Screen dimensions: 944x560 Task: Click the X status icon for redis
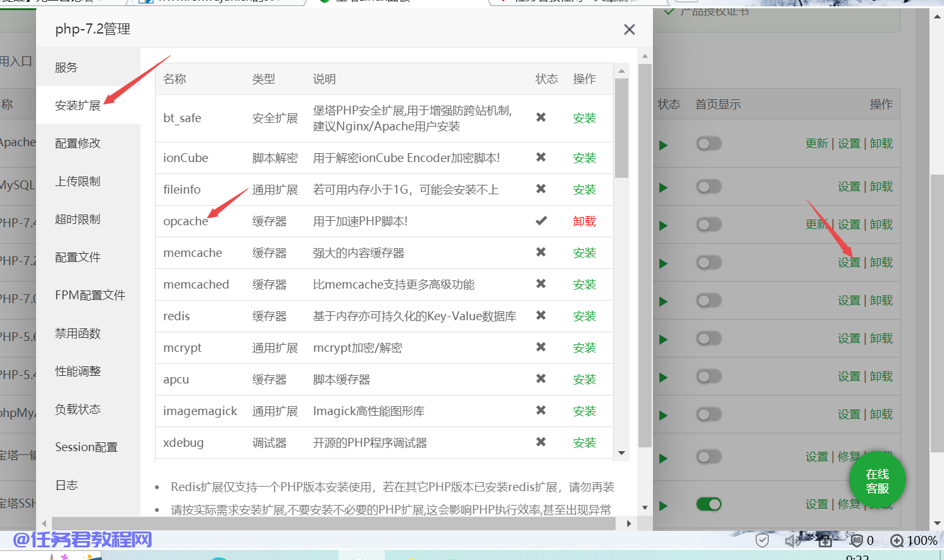[x=541, y=315]
